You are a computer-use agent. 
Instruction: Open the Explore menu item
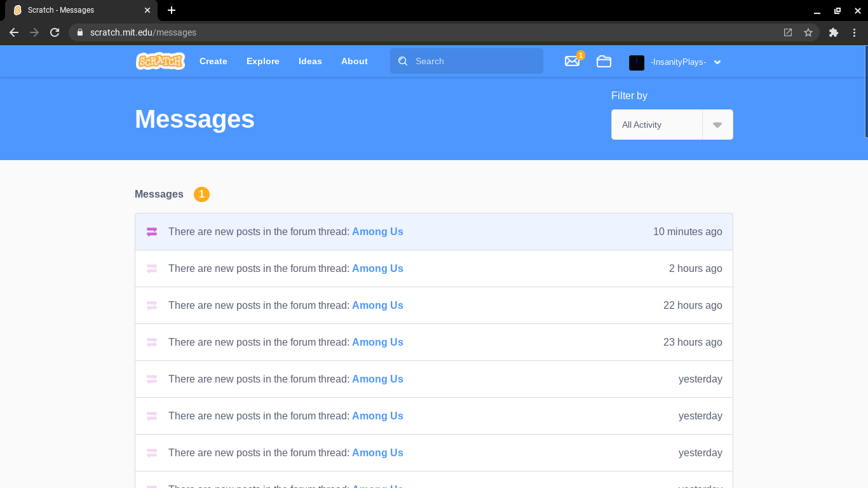point(263,61)
